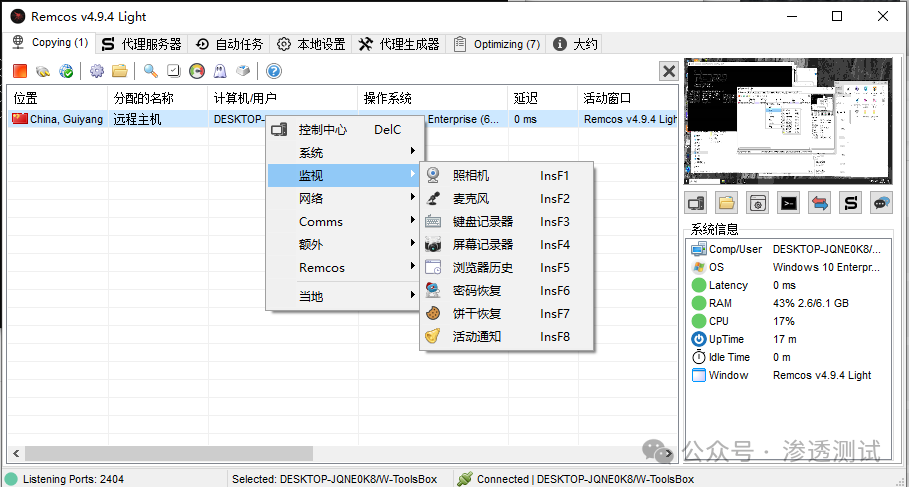Select 浏览器历史 InsF5 in submenu
The height and width of the screenshot is (487, 909).
tap(507, 267)
